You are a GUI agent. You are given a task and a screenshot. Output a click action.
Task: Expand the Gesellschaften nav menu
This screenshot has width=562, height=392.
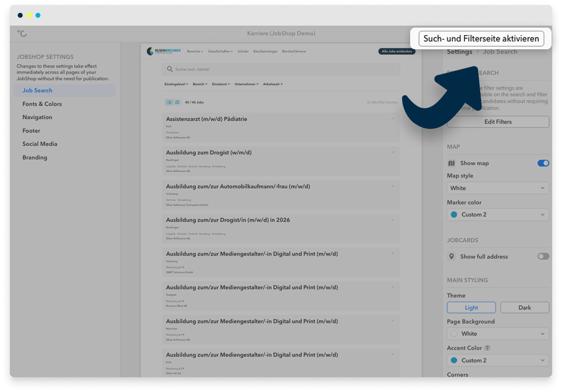[220, 51]
